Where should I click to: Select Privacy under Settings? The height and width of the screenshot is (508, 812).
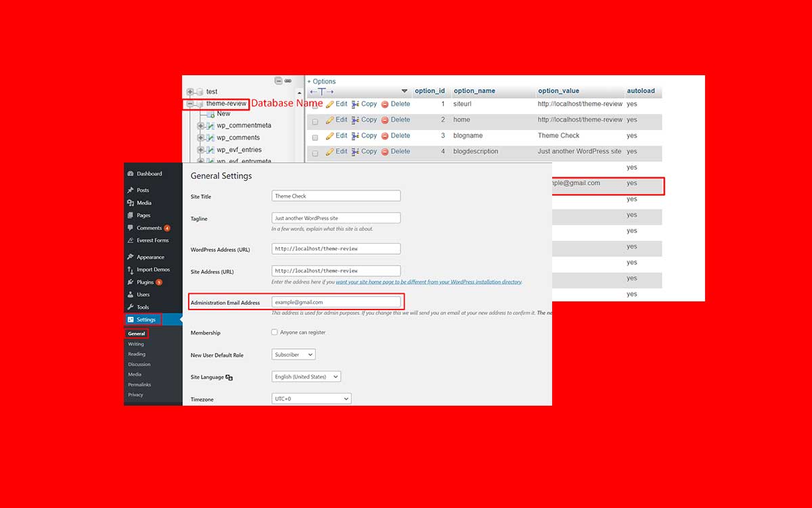[x=135, y=395]
